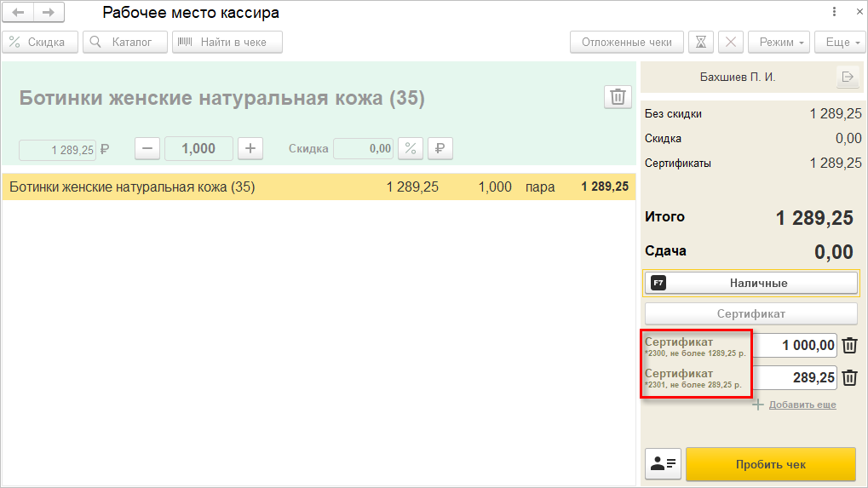The height and width of the screenshot is (488, 868).
Task: Click the Итого total amount
Action: click(x=814, y=218)
